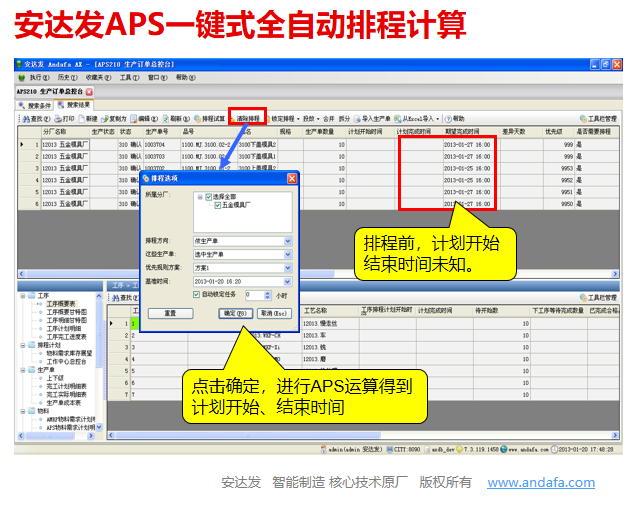Click the 排程计划 folder icon in the tree
Viewport: 635px width, 508px height.
click(x=32, y=345)
